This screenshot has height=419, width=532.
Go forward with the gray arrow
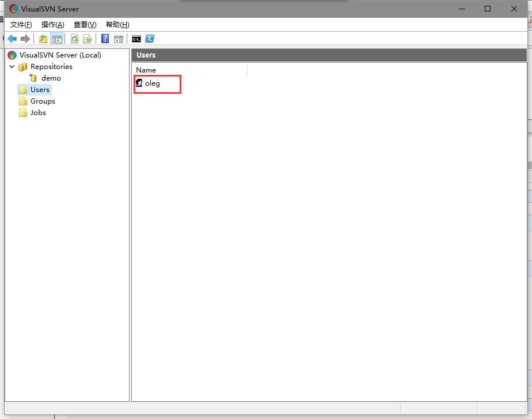click(x=25, y=39)
